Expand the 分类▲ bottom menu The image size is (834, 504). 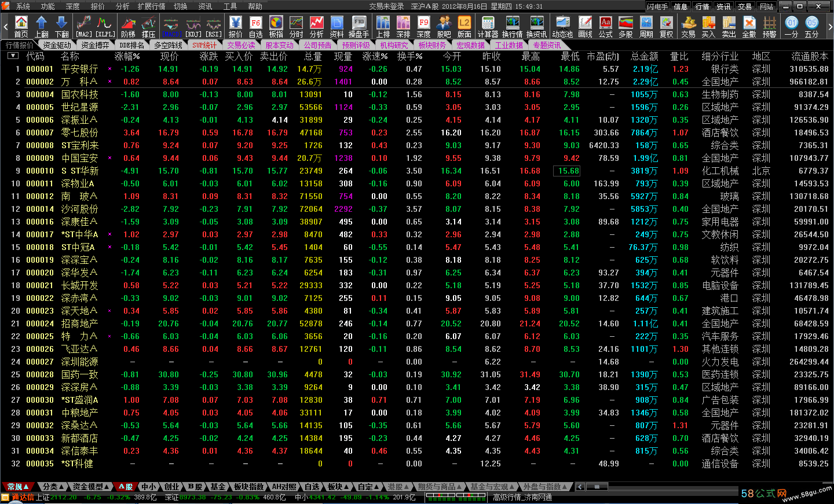(54, 487)
